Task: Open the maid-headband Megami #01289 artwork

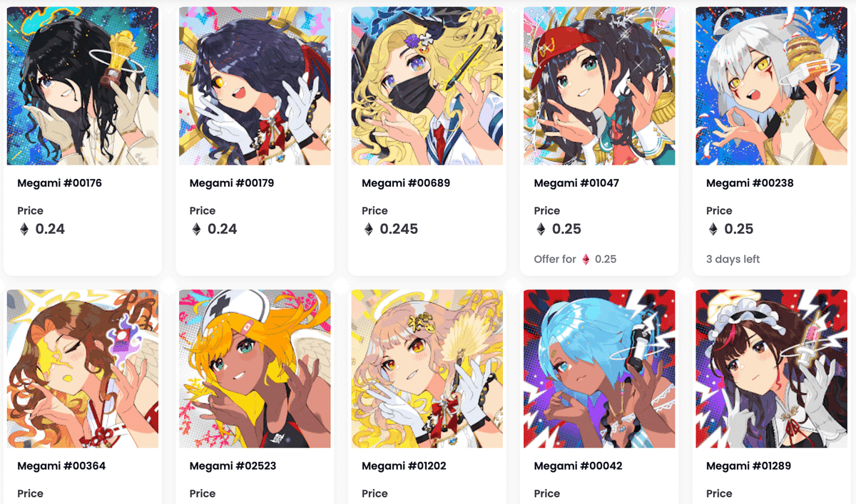Action: coord(772,369)
